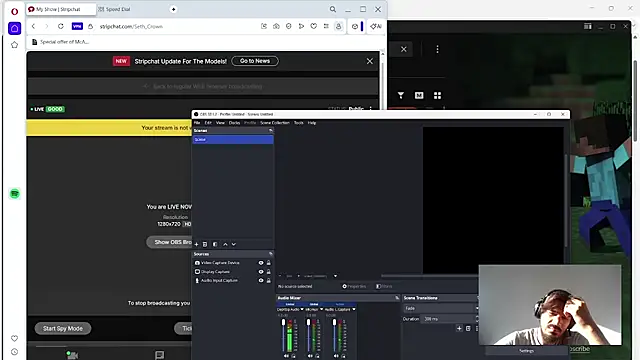The height and width of the screenshot is (360, 640).
Task: Open the Audio Input Capture channel dropdown arrow
Action: click(354, 309)
